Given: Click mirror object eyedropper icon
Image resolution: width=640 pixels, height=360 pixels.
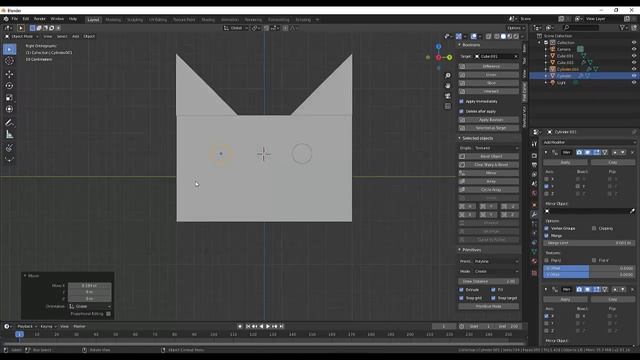Looking at the screenshot, I should click(632, 211).
